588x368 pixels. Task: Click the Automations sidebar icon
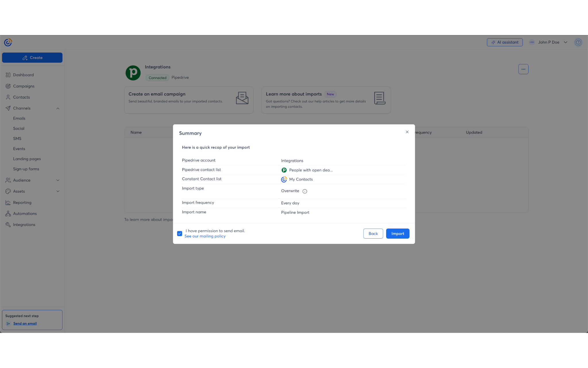[8, 214]
